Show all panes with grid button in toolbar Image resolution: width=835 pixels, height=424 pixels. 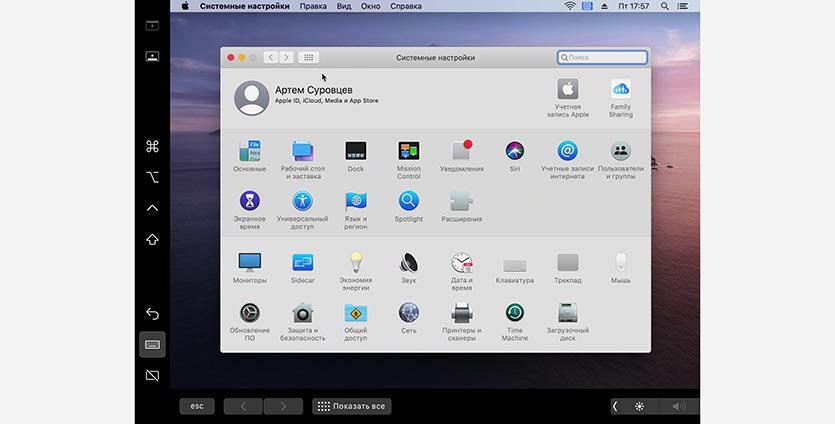(x=308, y=58)
